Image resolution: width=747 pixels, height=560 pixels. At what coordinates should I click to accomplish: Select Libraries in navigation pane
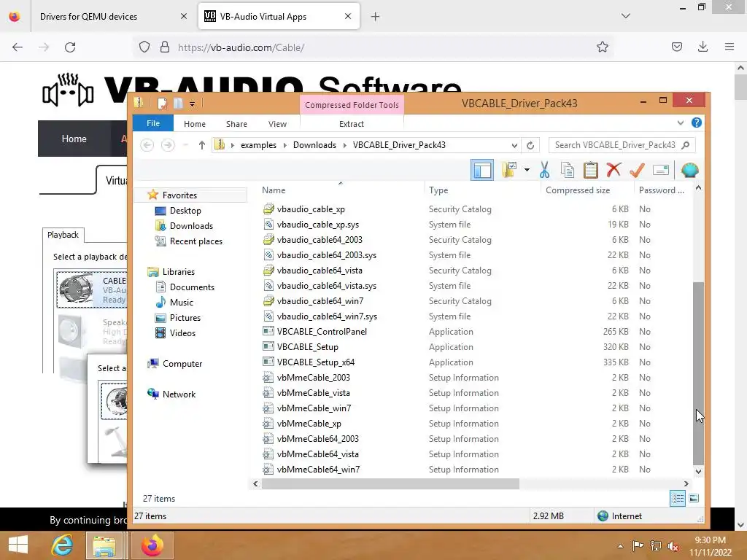178,272
